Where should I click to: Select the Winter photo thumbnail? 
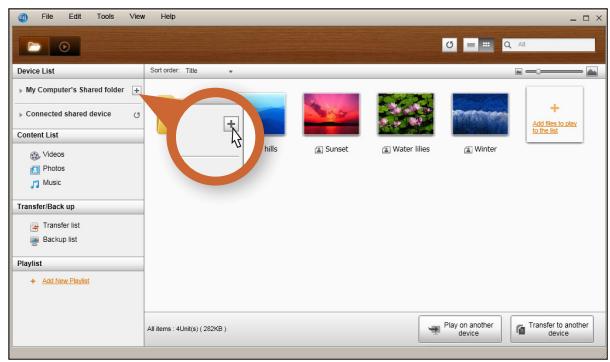coord(480,114)
